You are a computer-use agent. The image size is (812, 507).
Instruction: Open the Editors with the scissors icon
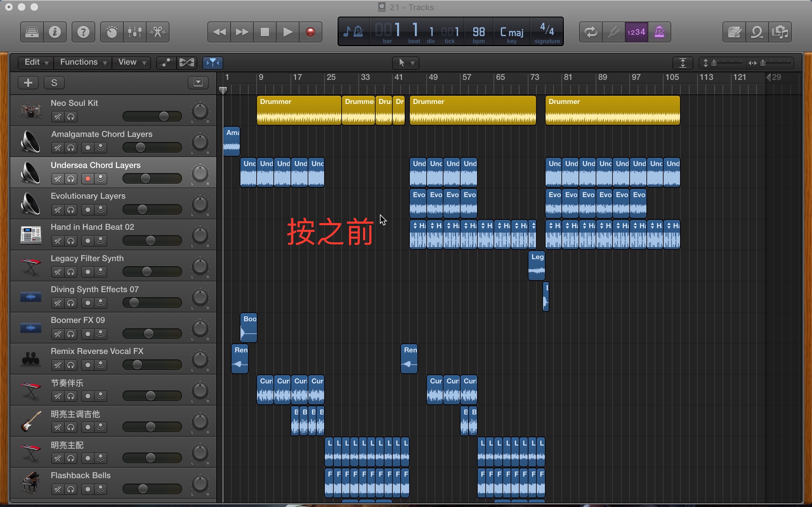[x=158, y=32]
